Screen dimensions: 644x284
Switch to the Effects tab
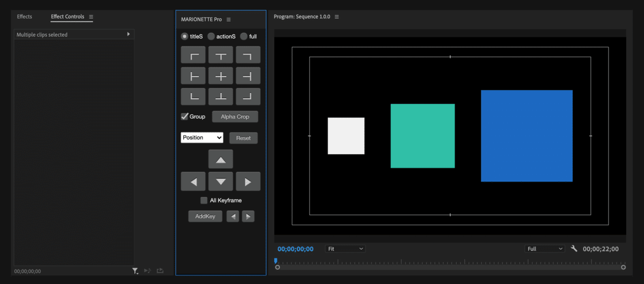pos(25,17)
